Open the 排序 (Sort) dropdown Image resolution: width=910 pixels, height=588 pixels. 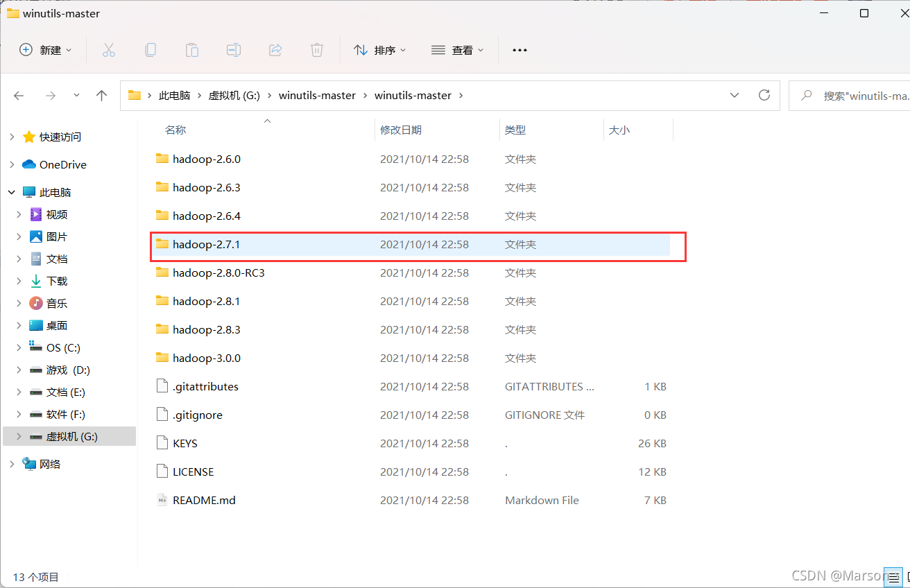tap(380, 50)
